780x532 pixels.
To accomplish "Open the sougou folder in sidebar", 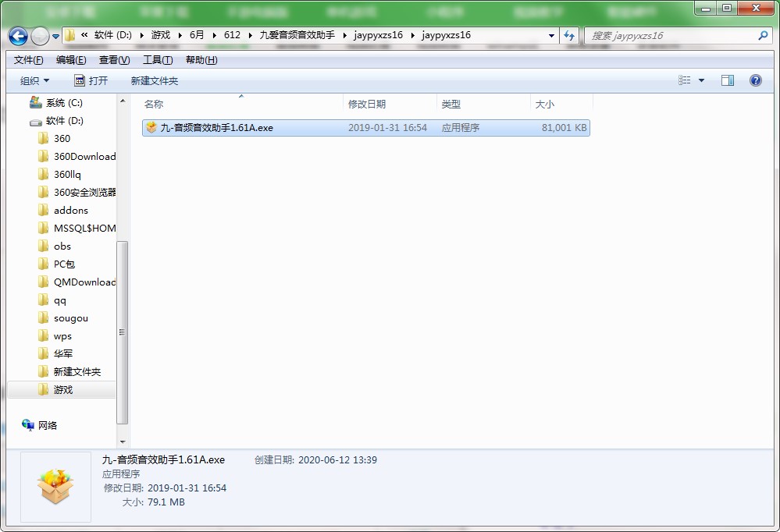I will tap(63, 318).
